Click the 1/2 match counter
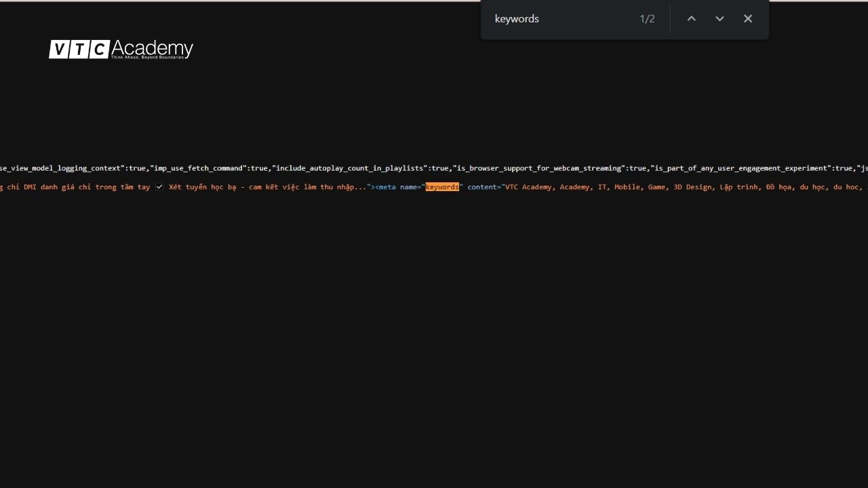This screenshot has height=488, width=868. [647, 19]
